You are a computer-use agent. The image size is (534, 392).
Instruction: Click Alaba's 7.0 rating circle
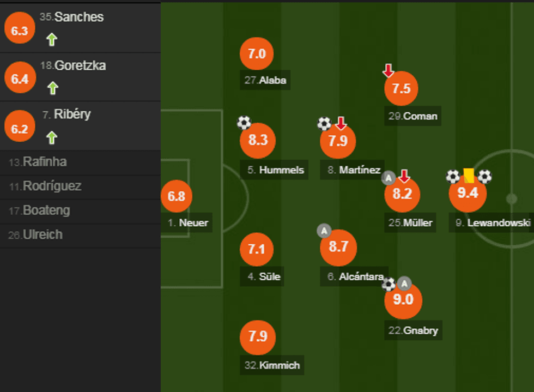click(257, 54)
